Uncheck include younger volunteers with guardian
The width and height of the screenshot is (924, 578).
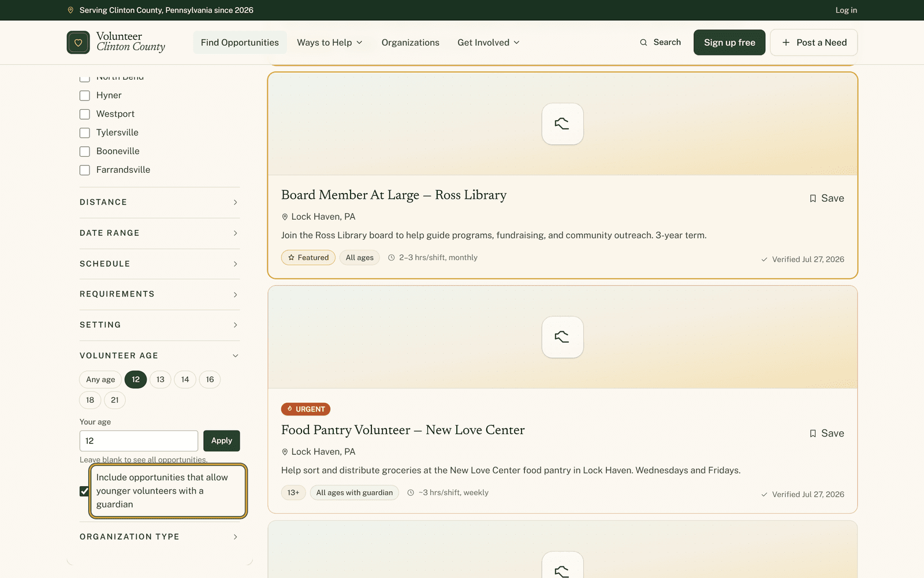point(85,491)
